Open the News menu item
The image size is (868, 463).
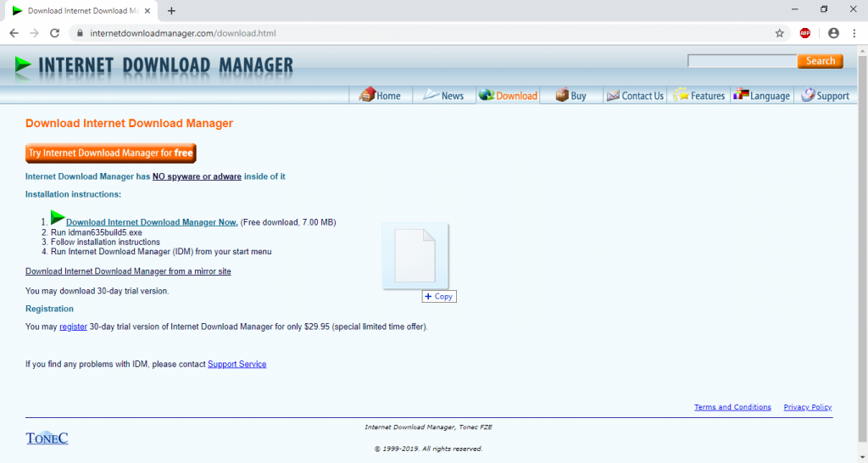444,95
